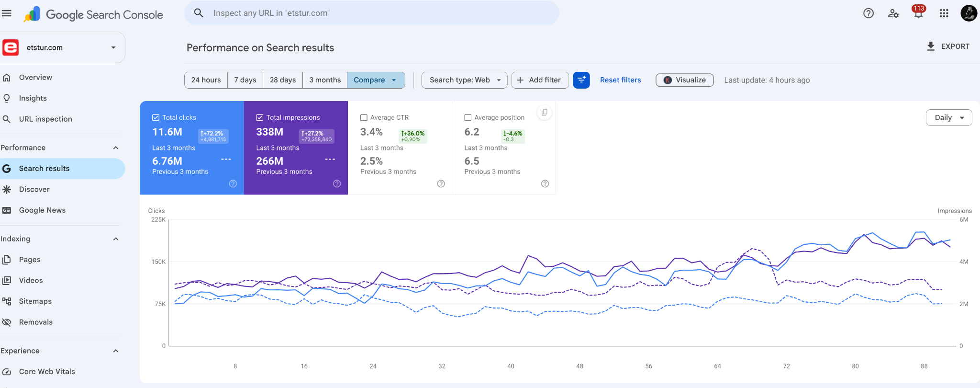Click the Reset filters link
Image resolution: width=980 pixels, height=388 pixels.
point(621,80)
